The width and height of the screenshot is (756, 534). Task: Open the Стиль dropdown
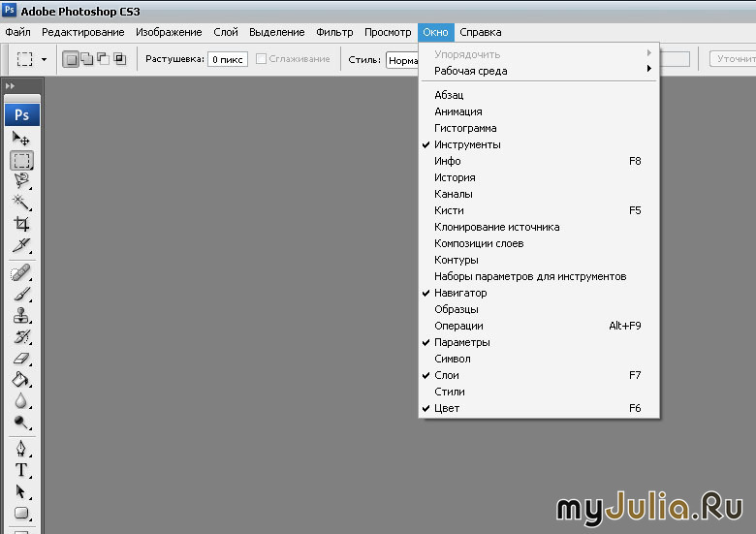(402, 60)
